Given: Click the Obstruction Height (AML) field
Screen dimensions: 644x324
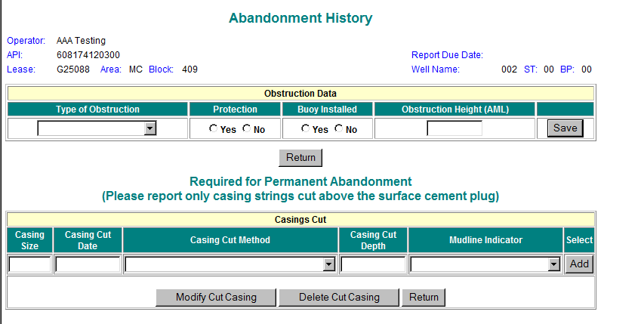Looking at the screenshot, I should [454, 128].
